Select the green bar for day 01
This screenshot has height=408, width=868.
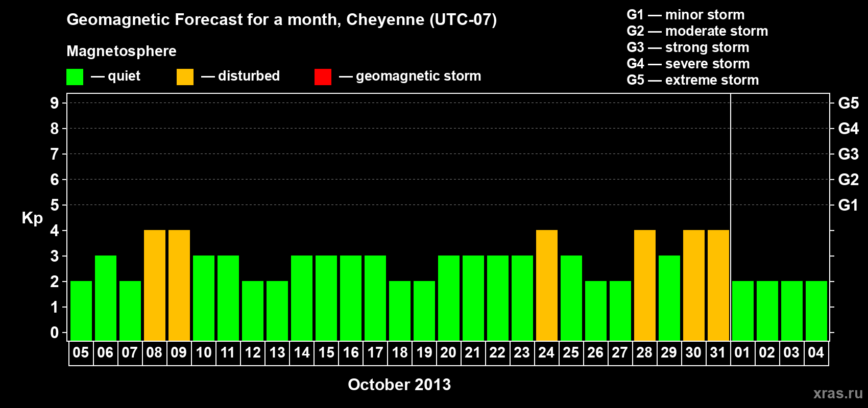[743, 311]
